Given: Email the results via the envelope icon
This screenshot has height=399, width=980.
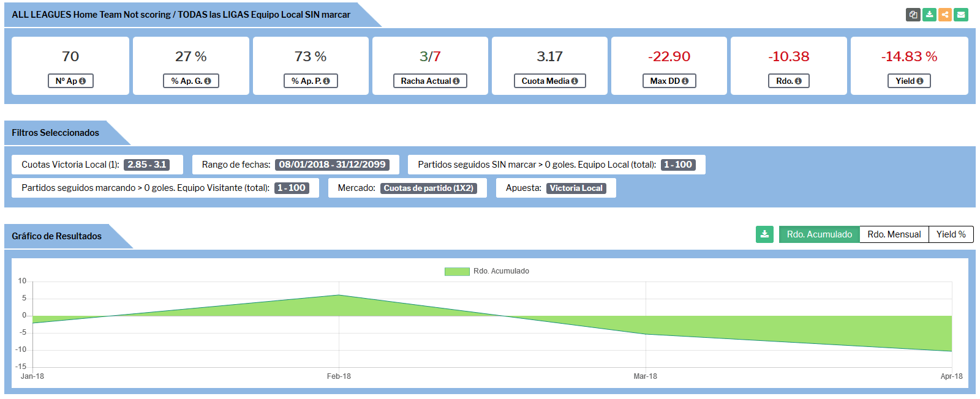Looking at the screenshot, I should point(961,15).
